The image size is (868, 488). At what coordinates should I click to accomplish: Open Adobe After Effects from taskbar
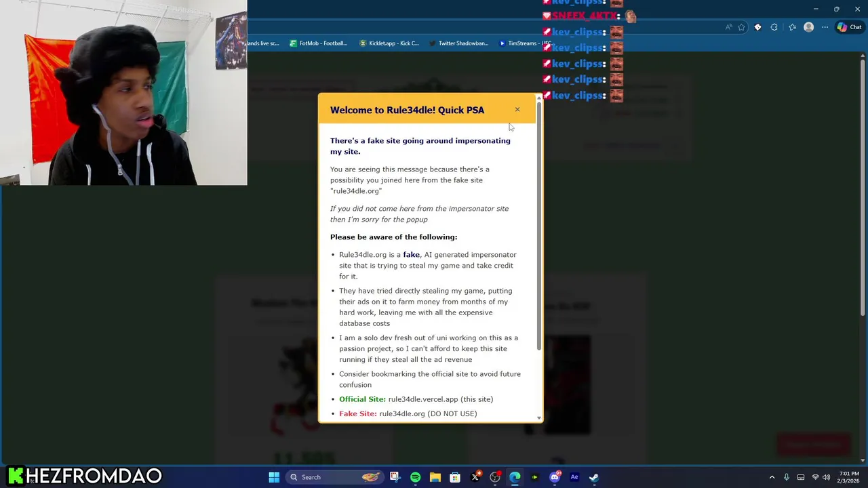click(x=574, y=477)
